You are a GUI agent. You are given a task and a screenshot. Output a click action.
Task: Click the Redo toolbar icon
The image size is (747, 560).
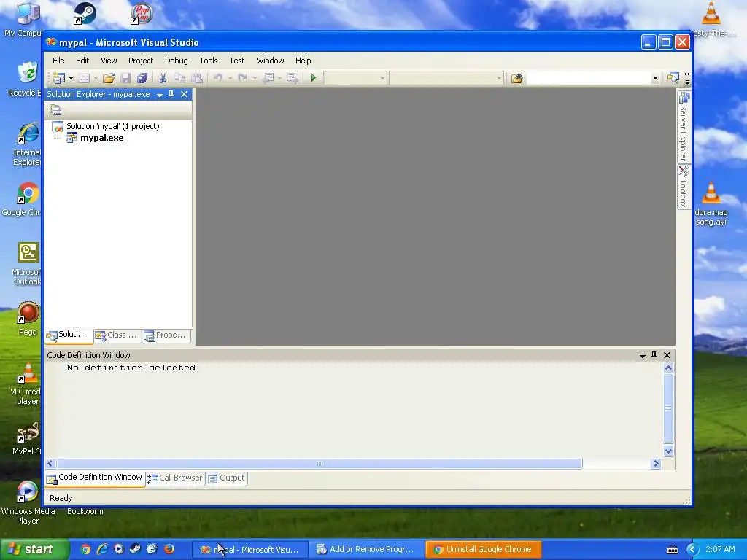[x=242, y=78]
